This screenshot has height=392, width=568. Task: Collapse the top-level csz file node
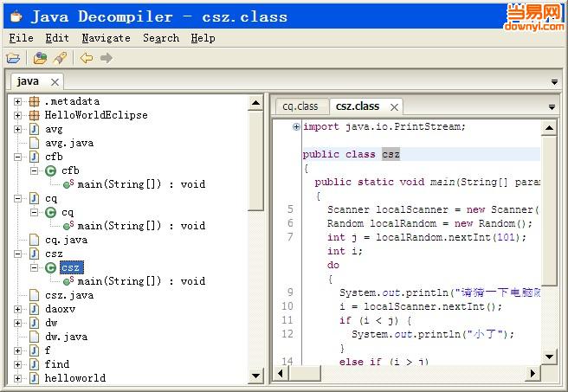click(17, 254)
